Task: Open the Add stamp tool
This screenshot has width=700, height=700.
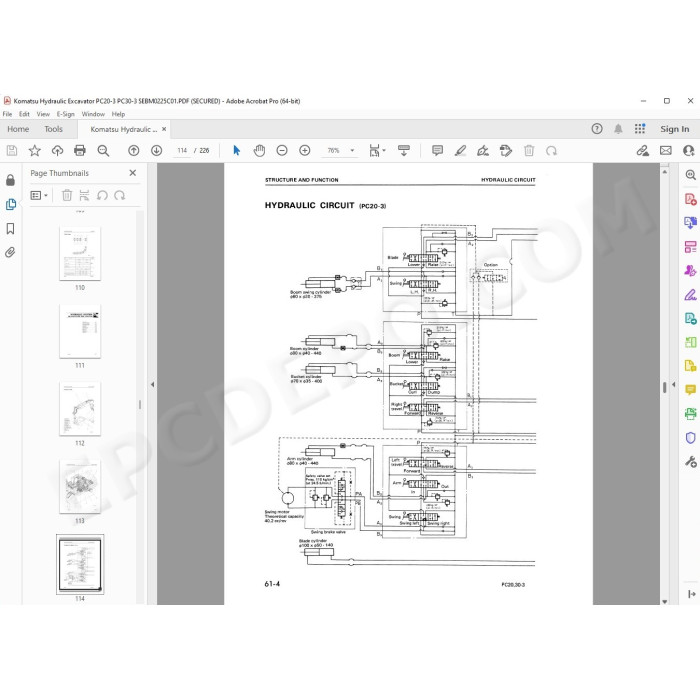Action: (x=506, y=150)
